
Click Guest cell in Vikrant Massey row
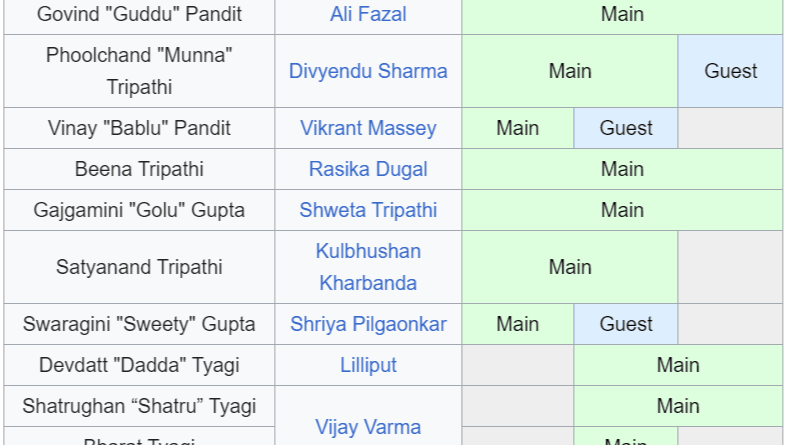point(626,128)
